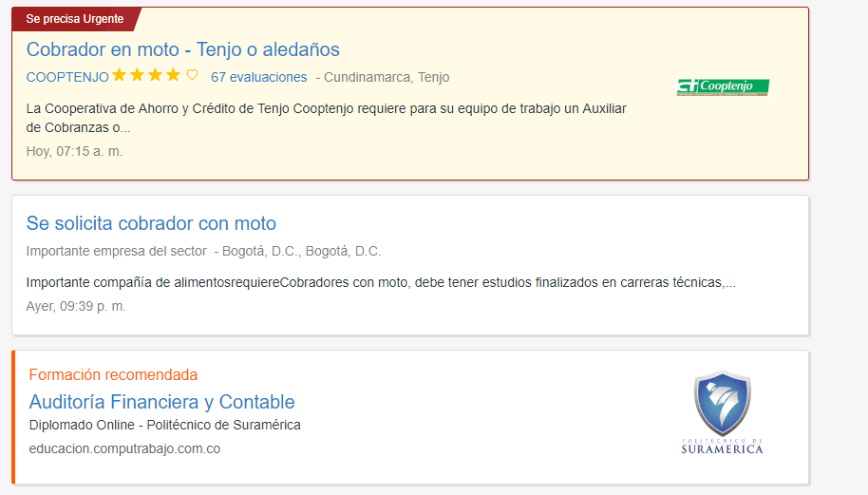868x495 pixels.
Task: Click the Formación recomendada label
Action: pos(113,374)
